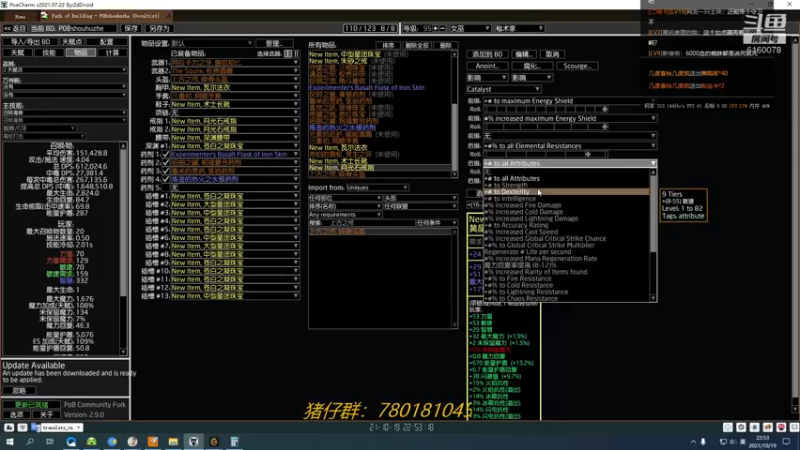Choose '+#% to Chaos Resistance' option
Viewport: 800px width, 450px height.
tap(566, 298)
